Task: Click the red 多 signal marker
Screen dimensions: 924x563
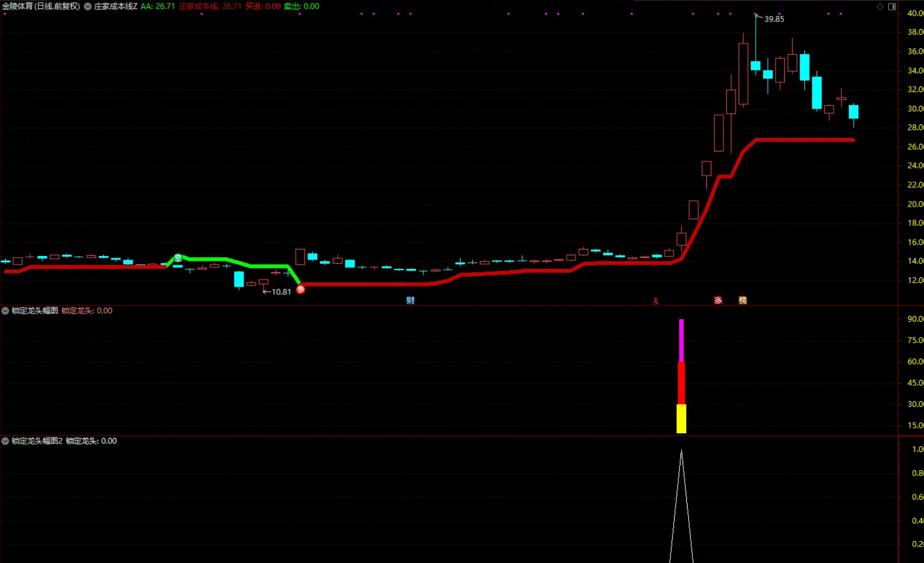Action: 300,289
